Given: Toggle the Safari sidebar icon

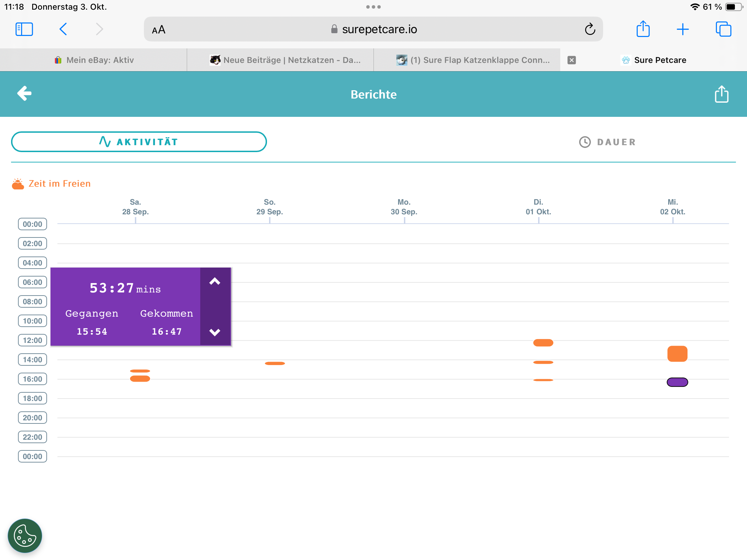Looking at the screenshot, I should pos(24,29).
